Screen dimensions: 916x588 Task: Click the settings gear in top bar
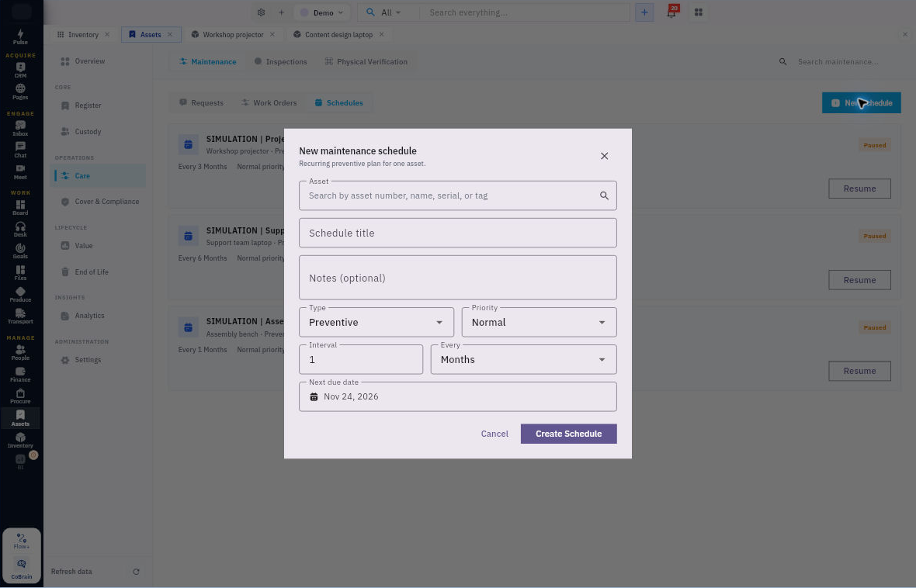pyautogui.click(x=261, y=12)
